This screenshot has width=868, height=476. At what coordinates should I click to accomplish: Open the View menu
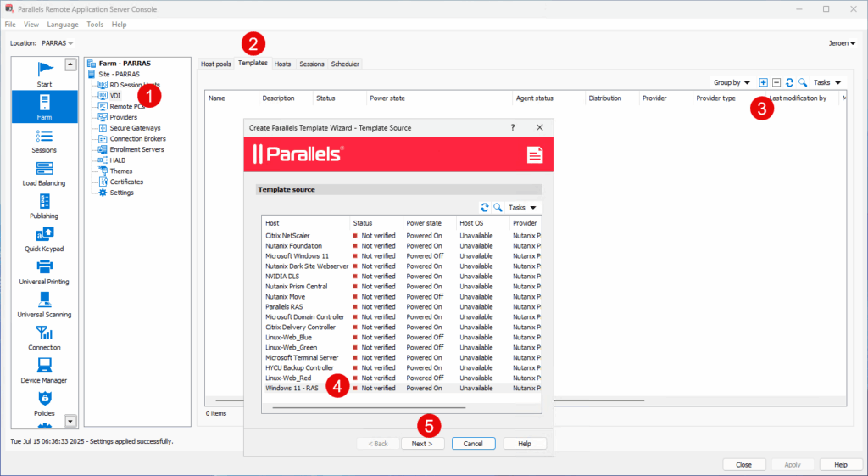pyautogui.click(x=31, y=25)
